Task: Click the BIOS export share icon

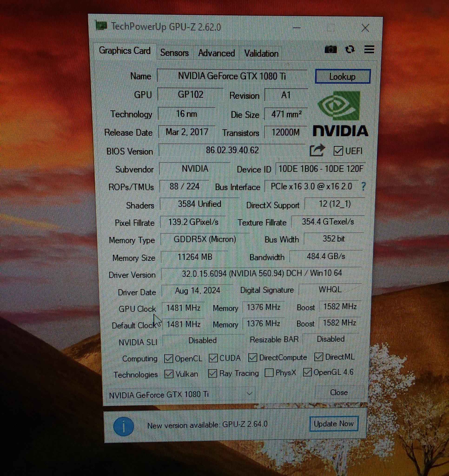Action: click(x=317, y=151)
